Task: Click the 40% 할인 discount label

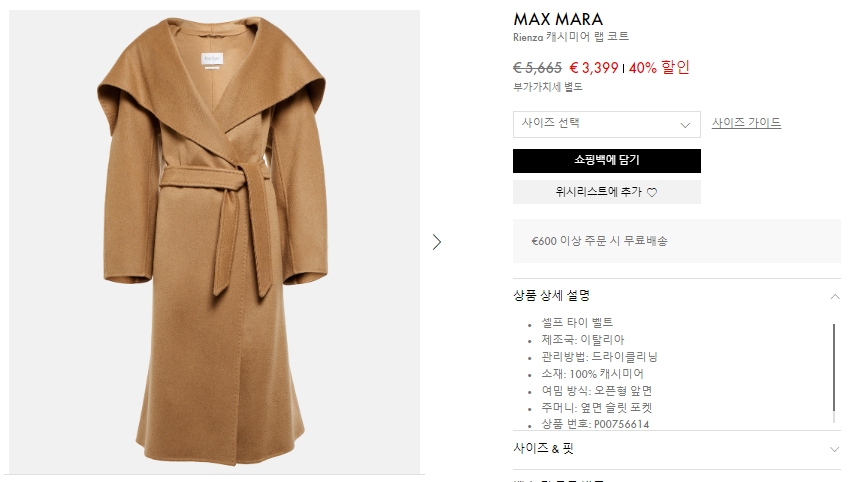Action: click(x=659, y=68)
